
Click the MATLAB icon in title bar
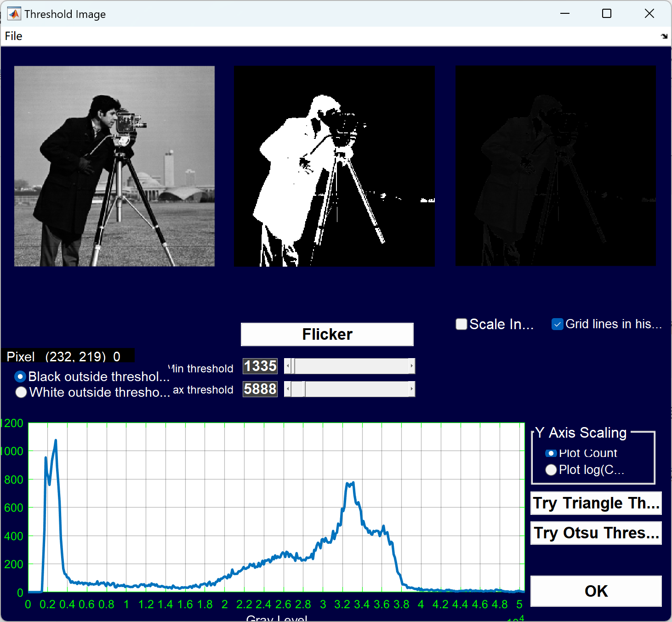pyautogui.click(x=14, y=14)
